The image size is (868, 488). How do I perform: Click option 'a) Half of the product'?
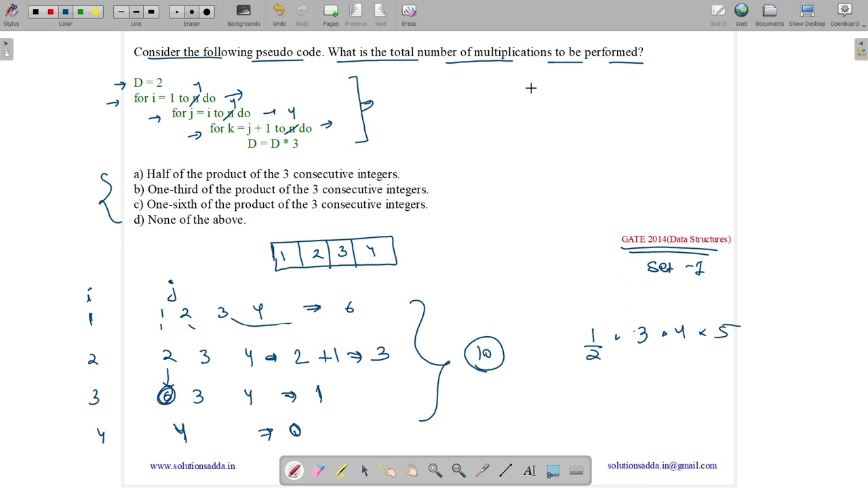coord(267,174)
